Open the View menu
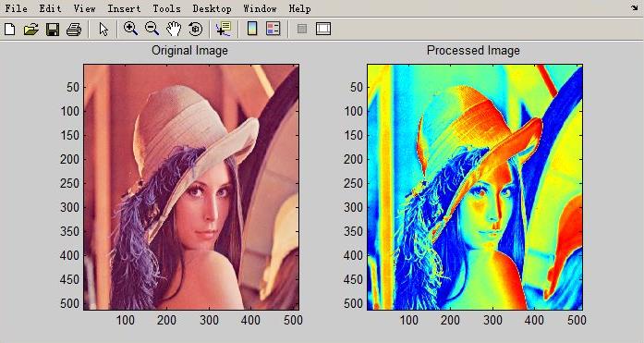 tap(84, 8)
